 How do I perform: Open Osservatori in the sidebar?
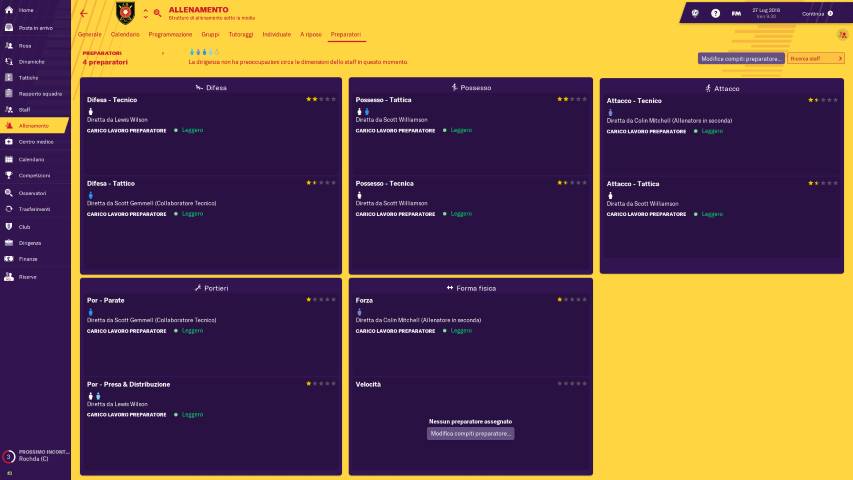pyautogui.click(x=32, y=192)
